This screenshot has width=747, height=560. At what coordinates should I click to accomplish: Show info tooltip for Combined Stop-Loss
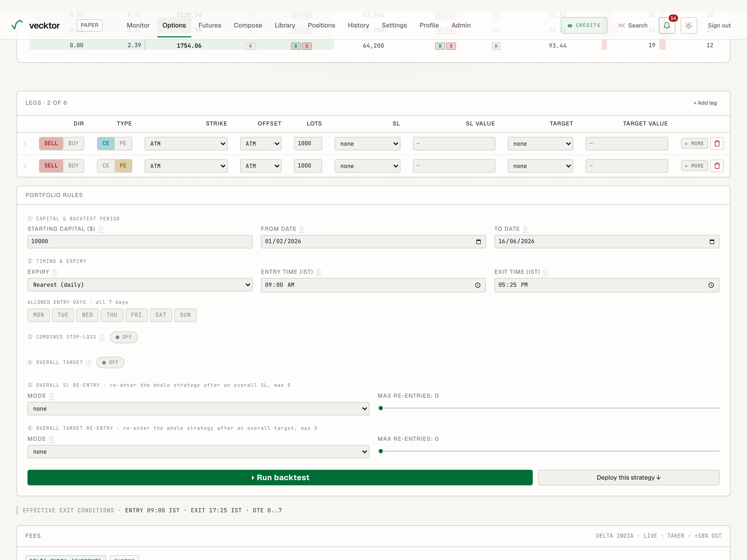(102, 337)
